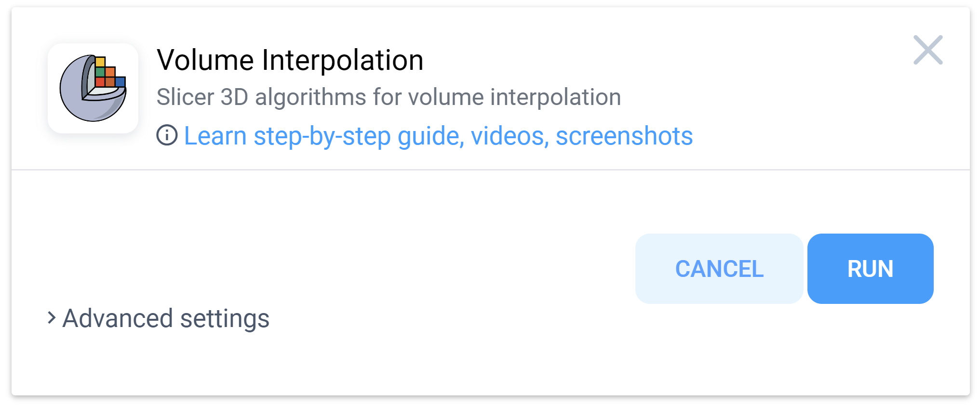Run the Volume Interpolation algorithm

[x=870, y=269]
